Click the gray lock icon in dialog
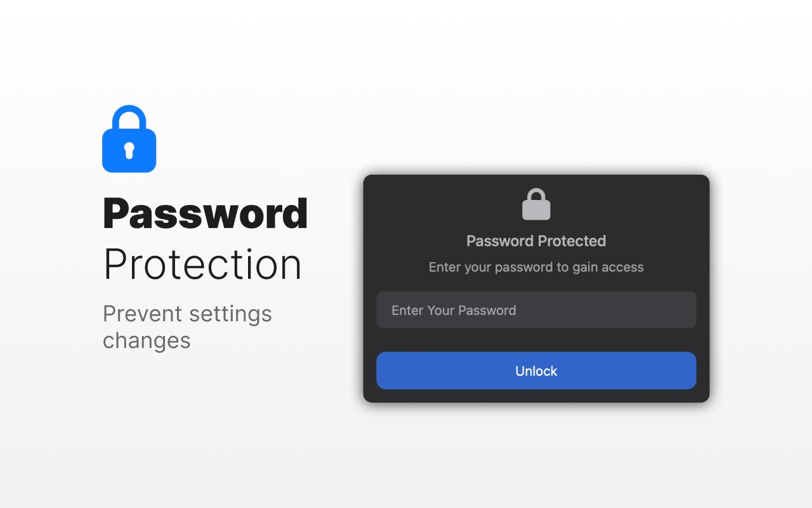This screenshot has height=508, width=812. [x=536, y=206]
